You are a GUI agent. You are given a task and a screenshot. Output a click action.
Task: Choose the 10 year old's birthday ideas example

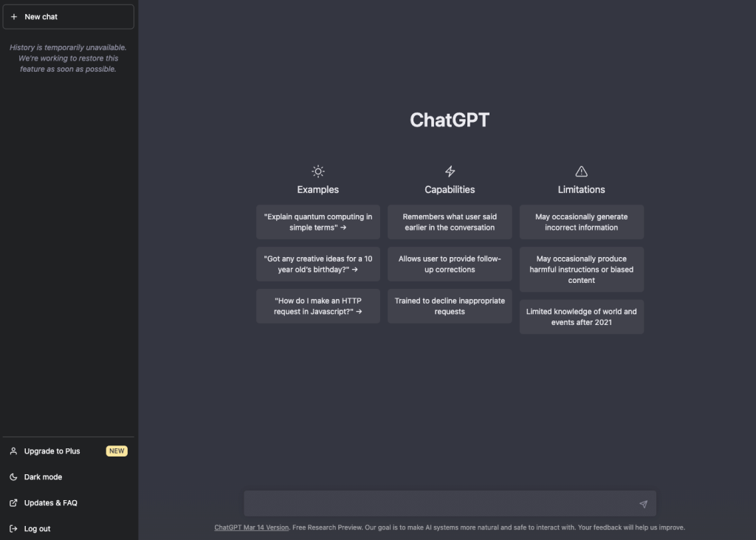click(317, 264)
